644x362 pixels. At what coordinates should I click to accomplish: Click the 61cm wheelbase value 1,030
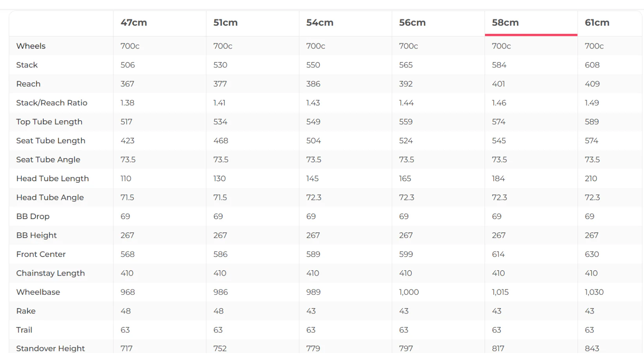point(594,292)
